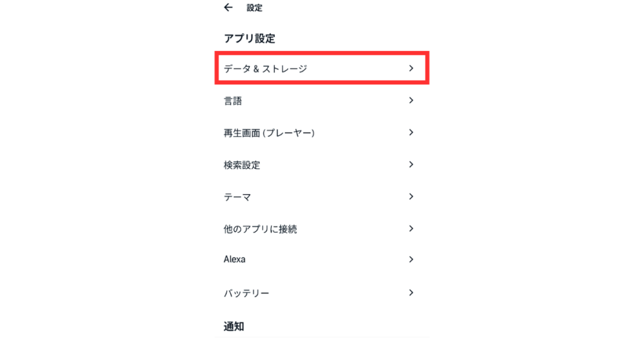Go back using the arrow icon
644x338 pixels.
coord(228,8)
